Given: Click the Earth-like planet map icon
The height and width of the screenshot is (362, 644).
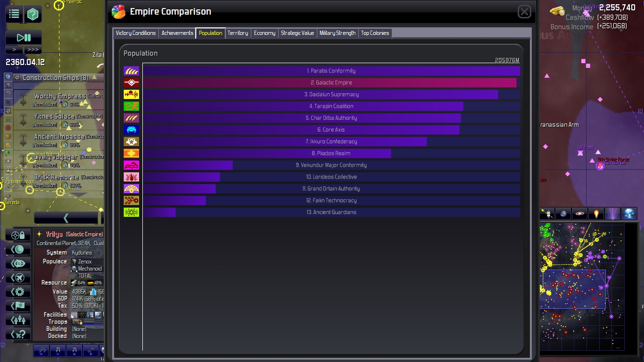Looking at the screenshot, I should click(x=563, y=214).
